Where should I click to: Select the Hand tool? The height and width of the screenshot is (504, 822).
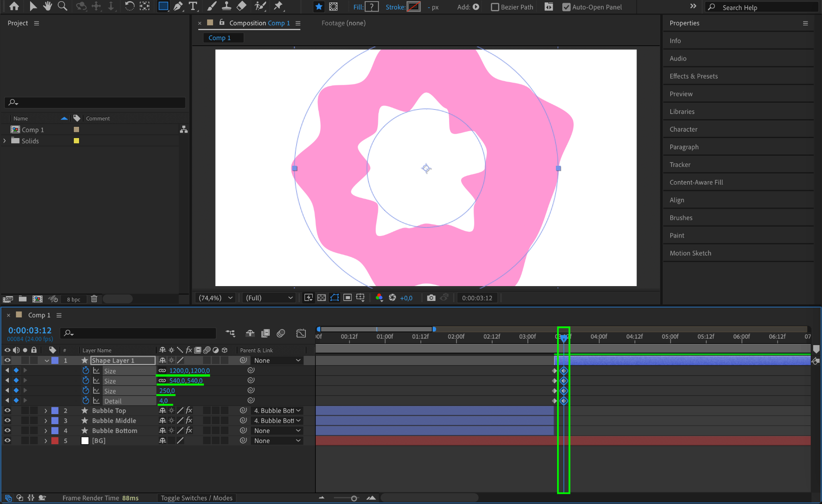(48, 6)
